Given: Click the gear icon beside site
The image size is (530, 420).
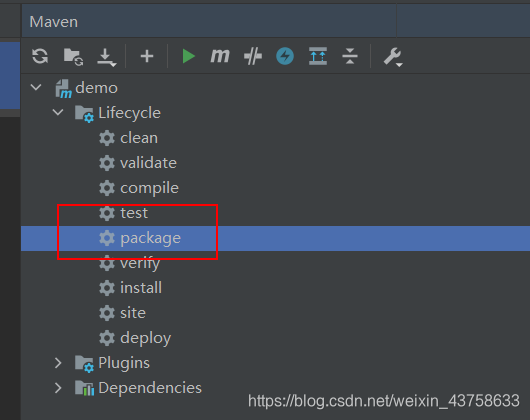Looking at the screenshot, I should 107,313.
